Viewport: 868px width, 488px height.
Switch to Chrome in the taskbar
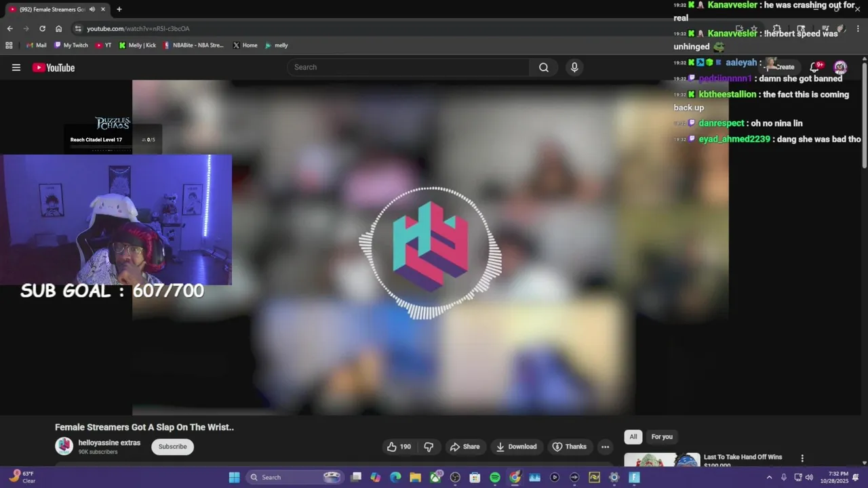click(x=515, y=477)
